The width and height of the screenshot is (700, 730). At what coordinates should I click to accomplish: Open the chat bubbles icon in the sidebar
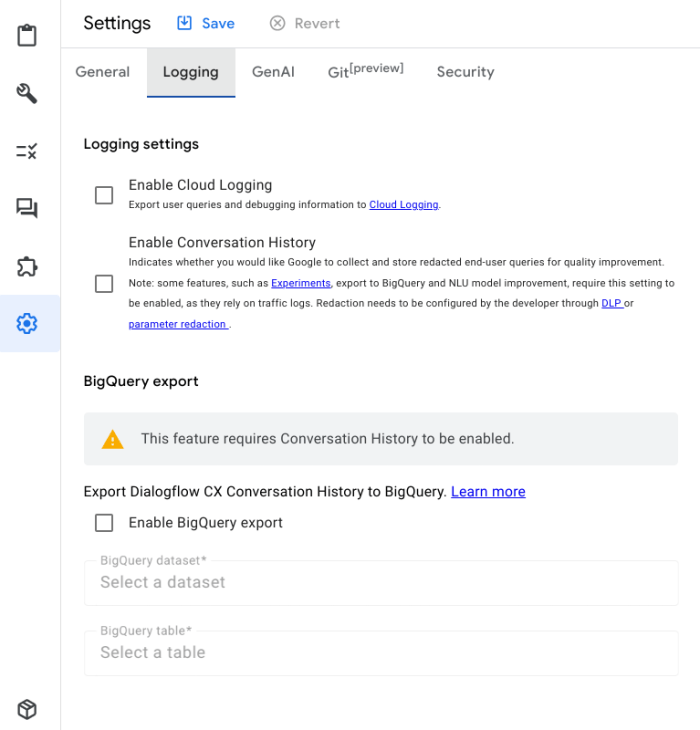pyautogui.click(x=27, y=208)
